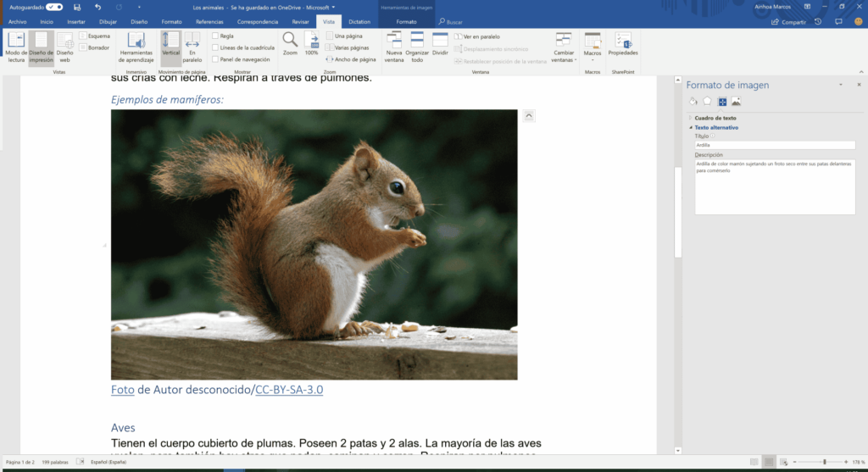Switch to Modo de lectura view
Screen dimensions: 868x472
click(16, 47)
